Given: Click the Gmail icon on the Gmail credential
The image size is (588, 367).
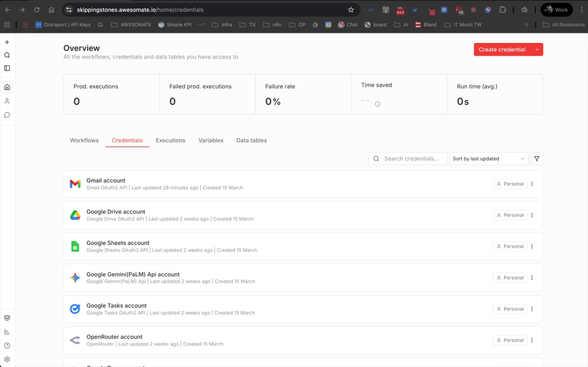Looking at the screenshot, I should click(75, 183).
